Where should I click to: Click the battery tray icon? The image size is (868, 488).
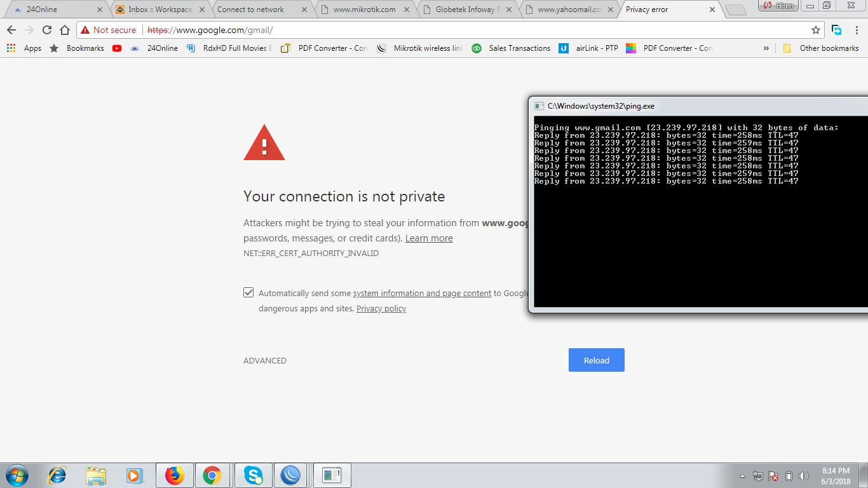click(x=789, y=476)
